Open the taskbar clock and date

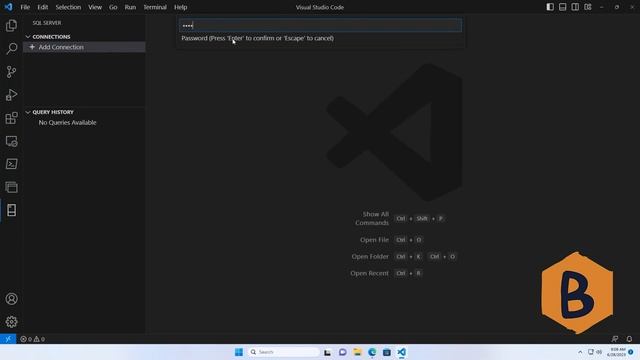click(616, 352)
